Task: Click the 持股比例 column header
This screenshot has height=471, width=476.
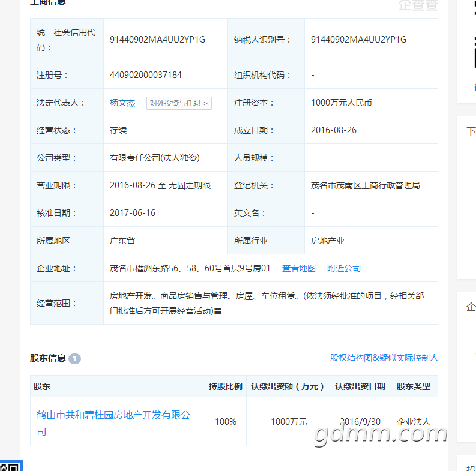Action: 226,386
